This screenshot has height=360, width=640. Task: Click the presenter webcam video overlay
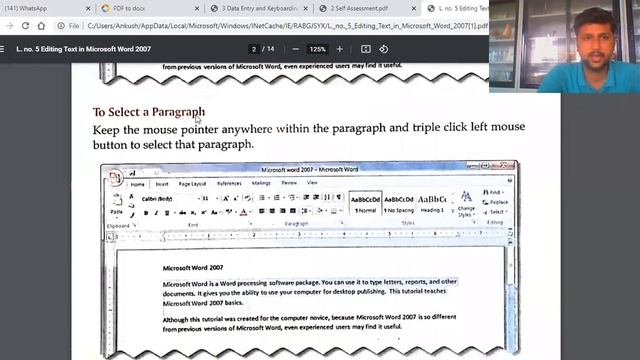pos(564,46)
